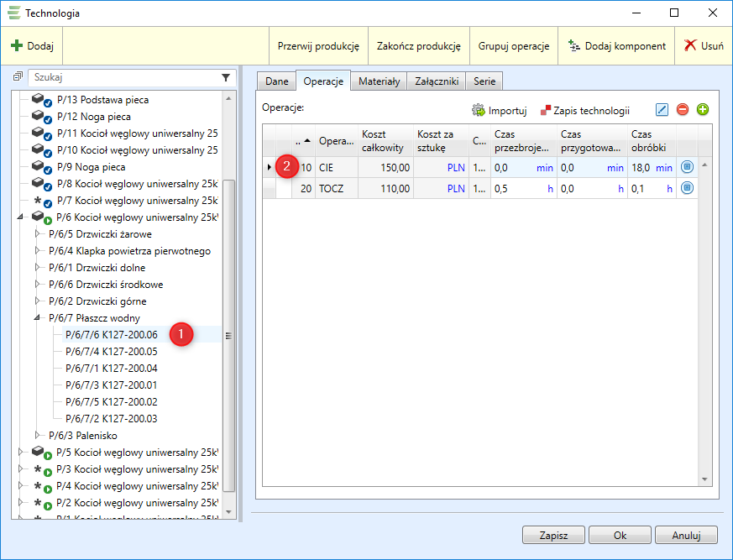Click the collapse-all icon left of search
The width and height of the screenshot is (733, 560).
click(18, 77)
